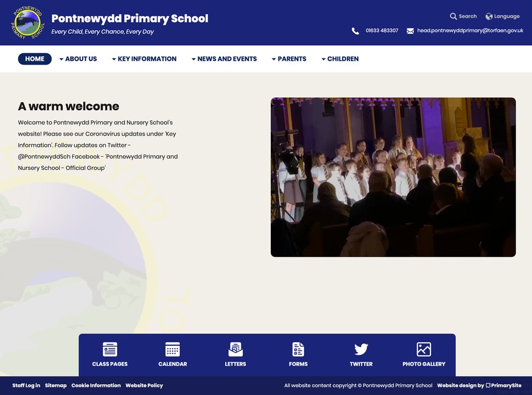Click the A warm welcome heading
The image size is (532, 395).
(x=68, y=106)
